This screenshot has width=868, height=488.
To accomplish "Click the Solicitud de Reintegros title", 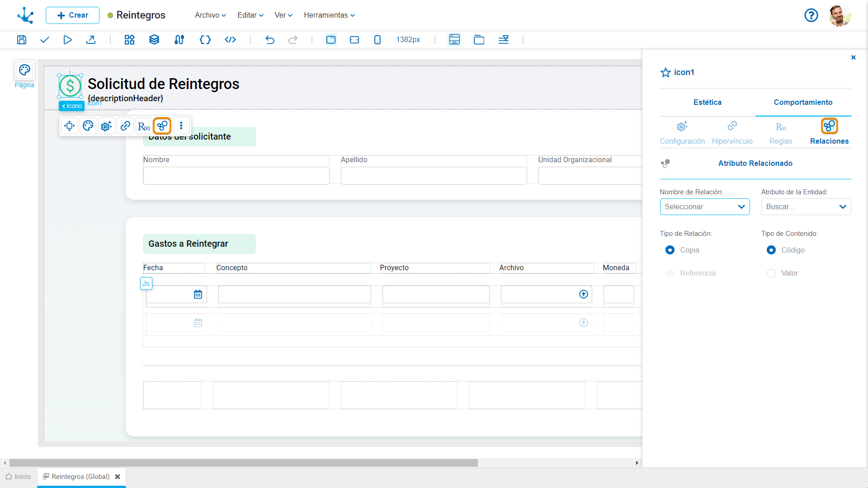I will (163, 84).
